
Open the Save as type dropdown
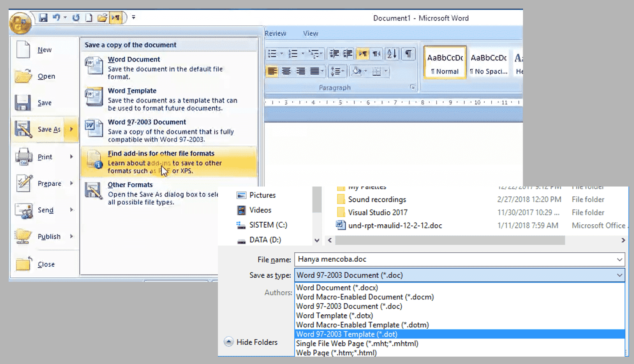click(619, 275)
